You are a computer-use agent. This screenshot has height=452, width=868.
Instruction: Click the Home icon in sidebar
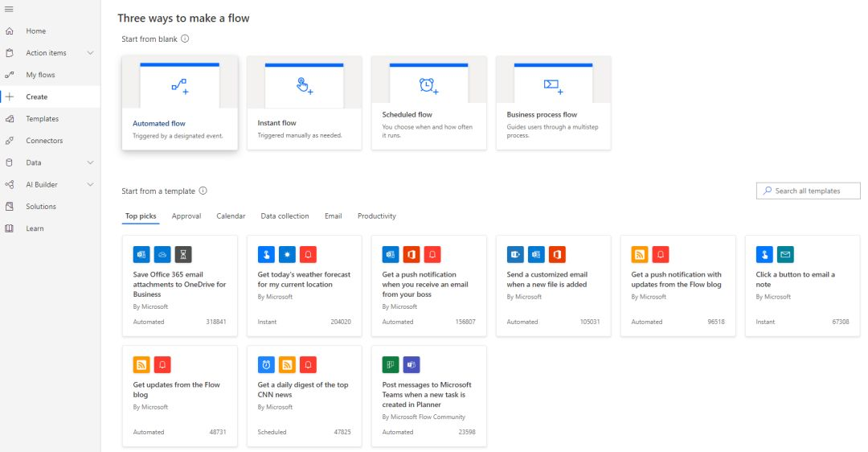10,31
